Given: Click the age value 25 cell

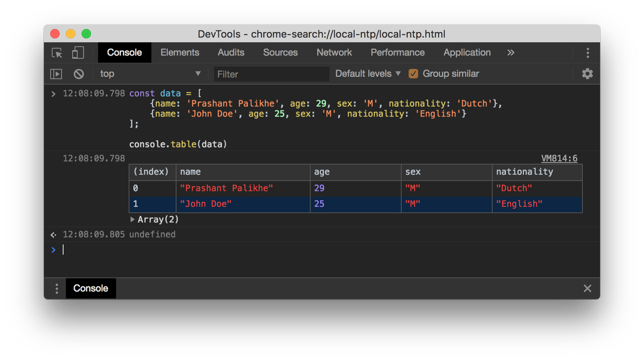Looking at the screenshot, I should 356,204.
